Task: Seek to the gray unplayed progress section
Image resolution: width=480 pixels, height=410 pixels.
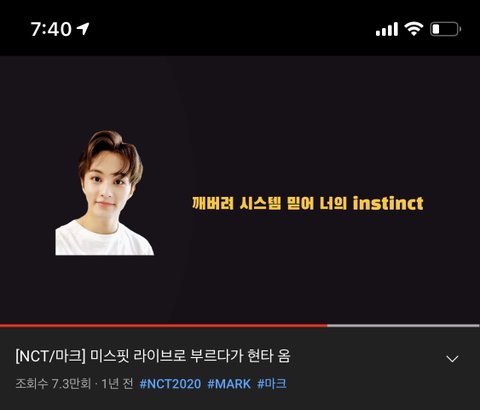Action: click(403, 325)
